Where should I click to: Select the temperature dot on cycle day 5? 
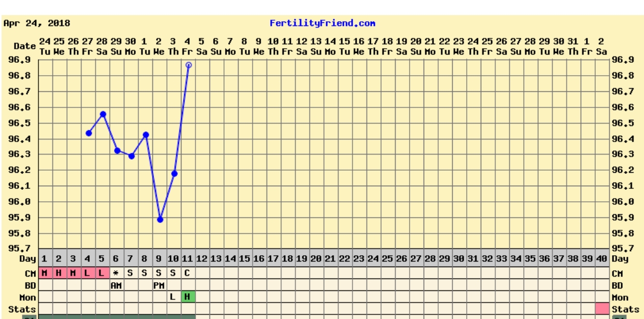(103, 114)
